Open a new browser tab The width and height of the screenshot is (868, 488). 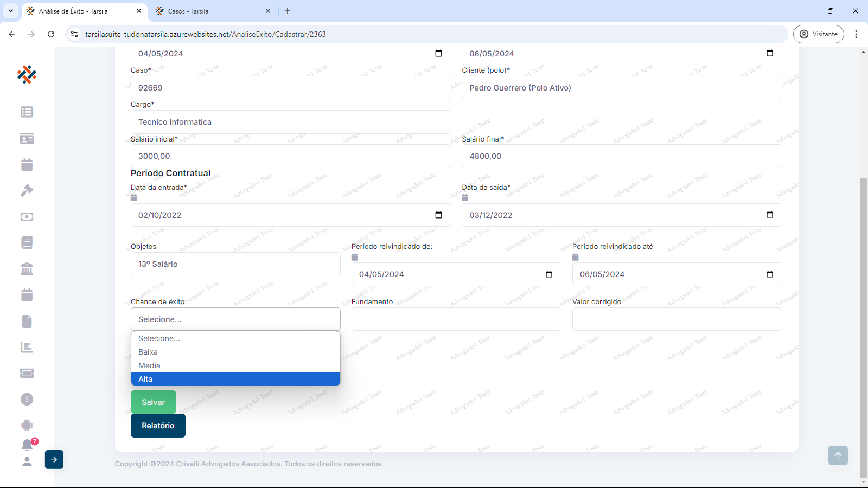pyautogui.click(x=288, y=11)
